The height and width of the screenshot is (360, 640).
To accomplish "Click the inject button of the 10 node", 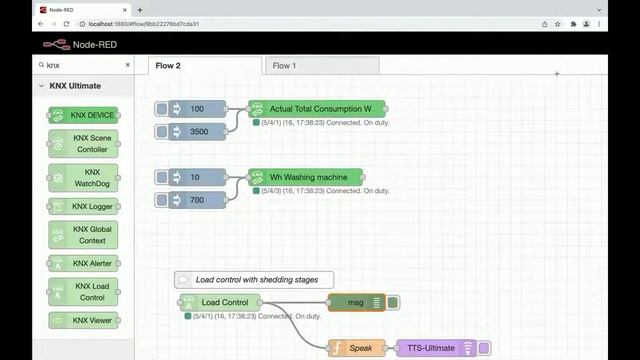I will (162, 177).
